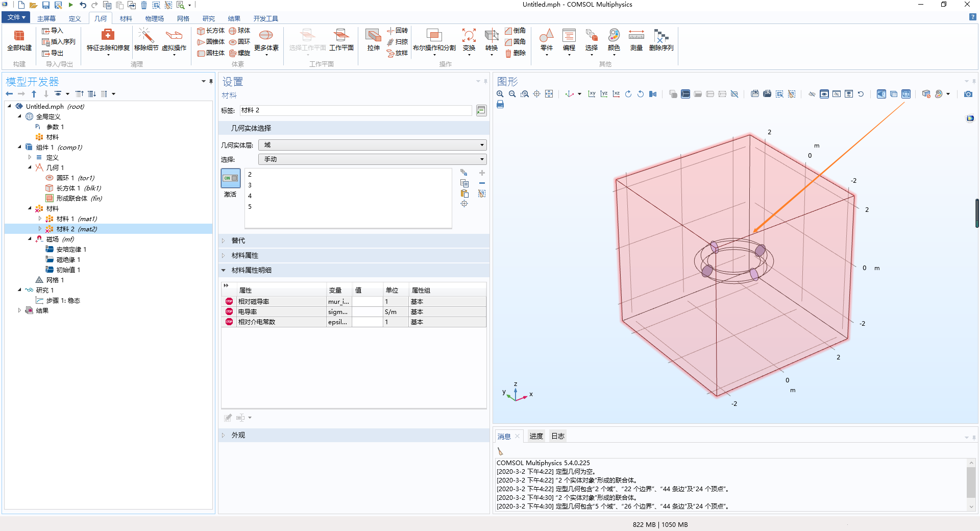Image resolution: width=980 pixels, height=531 pixels.
Task: Switch to the 日志 tab in messages panel
Action: point(557,436)
